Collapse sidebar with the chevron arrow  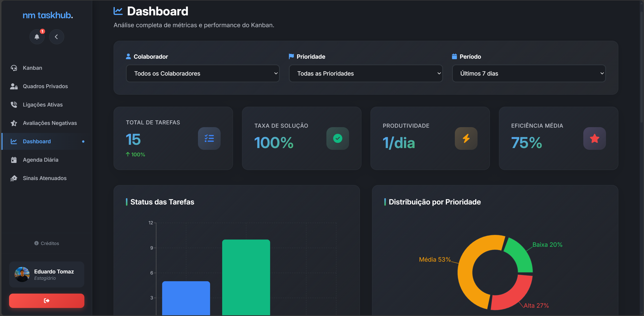coord(56,37)
